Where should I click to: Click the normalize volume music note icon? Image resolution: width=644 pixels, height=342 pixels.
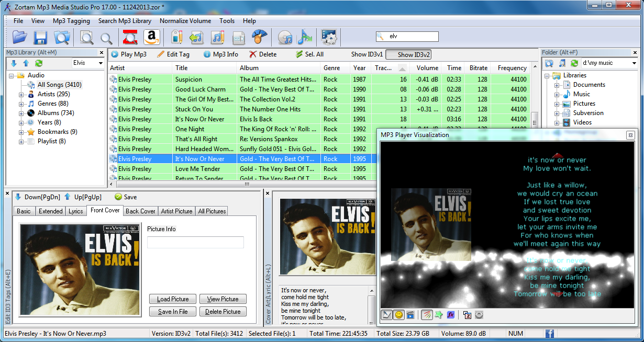[x=304, y=37]
